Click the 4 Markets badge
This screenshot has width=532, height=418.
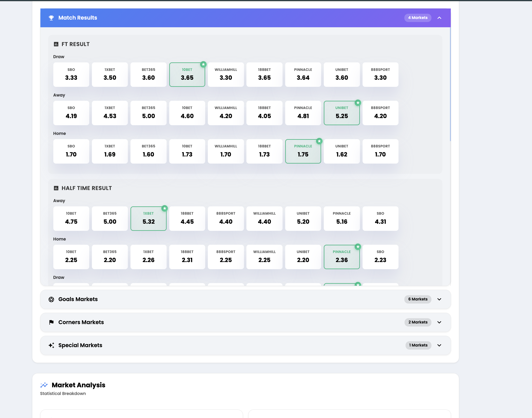coord(418,18)
